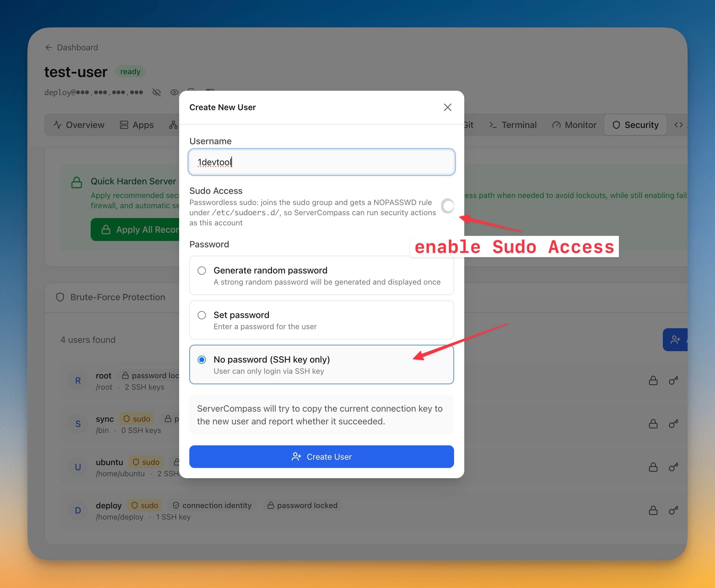Image resolution: width=715 pixels, height=588 pixels.
Task: Open the Overview tab
Action: tap(79, 125)
